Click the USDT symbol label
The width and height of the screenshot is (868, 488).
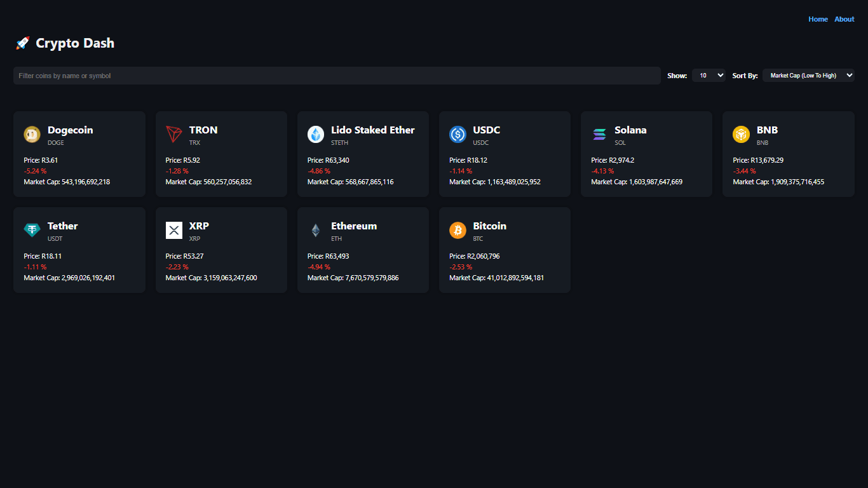[x=55, y=239]
